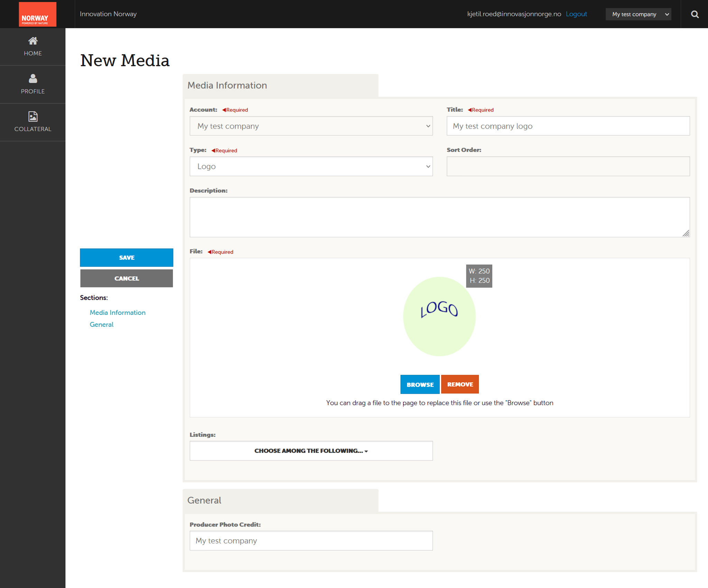Open the company switcher dropdown in header

point(638,14)
